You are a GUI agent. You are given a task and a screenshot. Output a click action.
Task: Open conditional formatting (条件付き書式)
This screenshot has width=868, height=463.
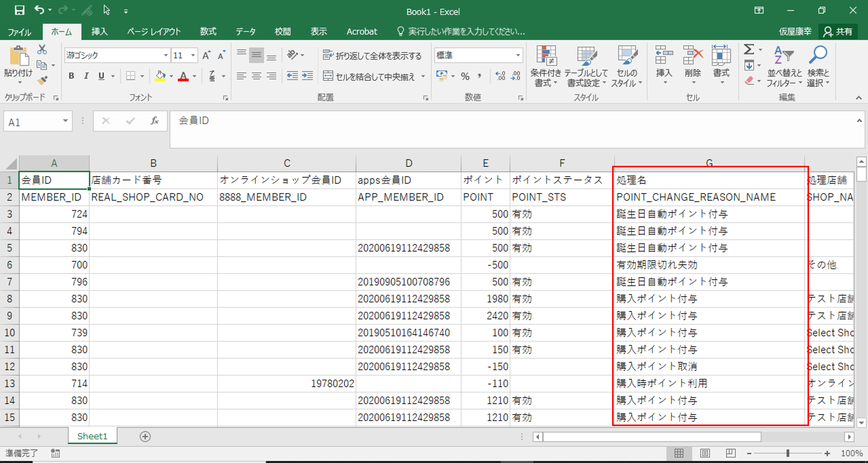pos(546,67)
